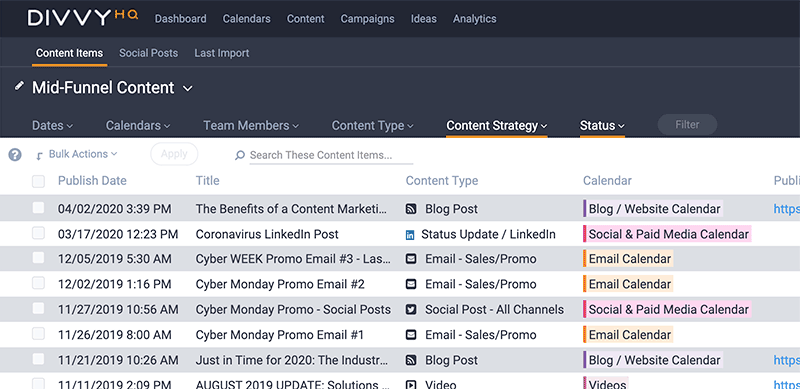Toggle the select-all checkbox in table header

coord(38,181)
